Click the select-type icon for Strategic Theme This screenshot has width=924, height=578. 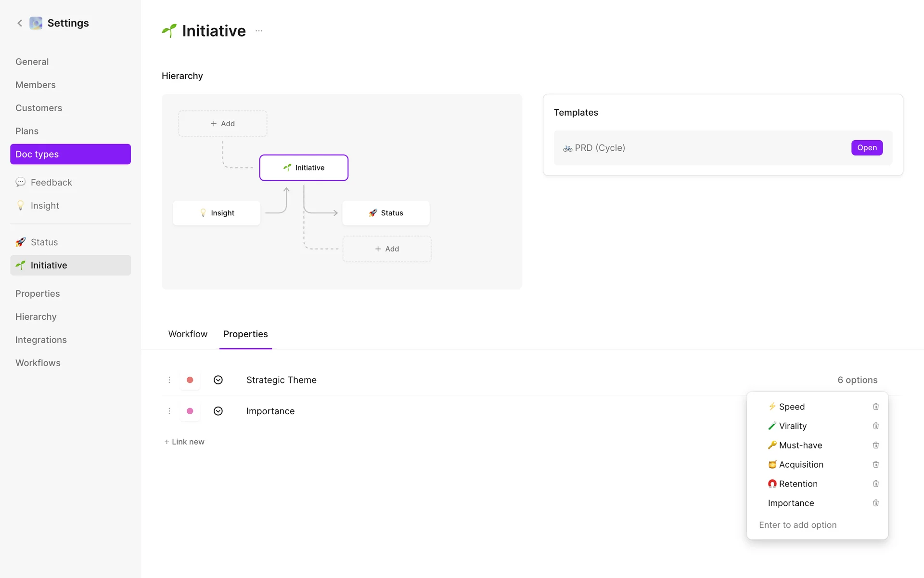pyautogui.click(x=218, y=380)
